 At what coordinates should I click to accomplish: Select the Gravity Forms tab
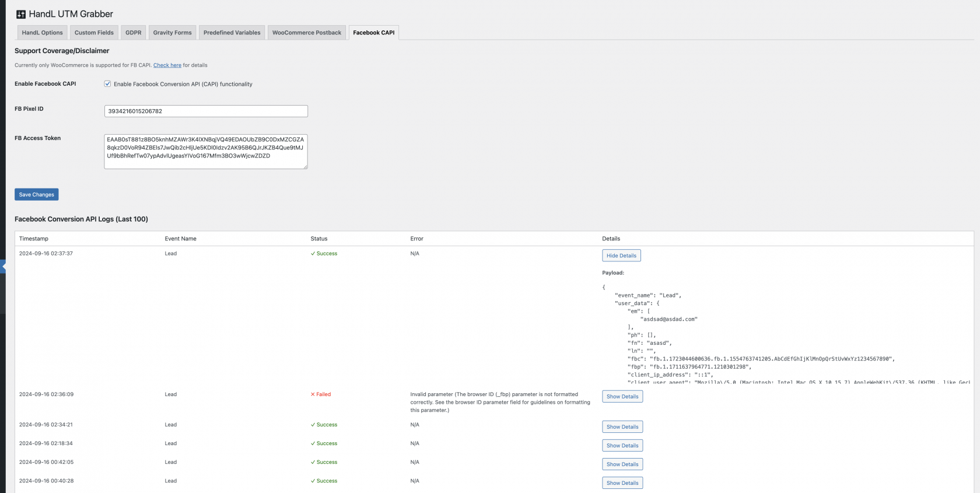pos(172,33)
